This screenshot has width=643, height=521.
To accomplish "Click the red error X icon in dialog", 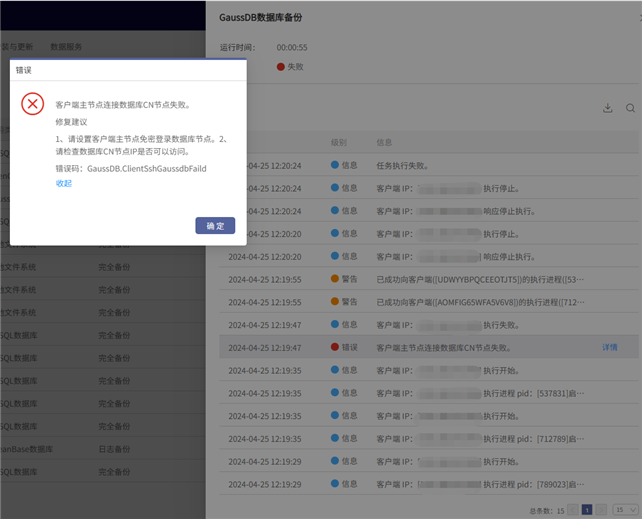I will 32,104.
